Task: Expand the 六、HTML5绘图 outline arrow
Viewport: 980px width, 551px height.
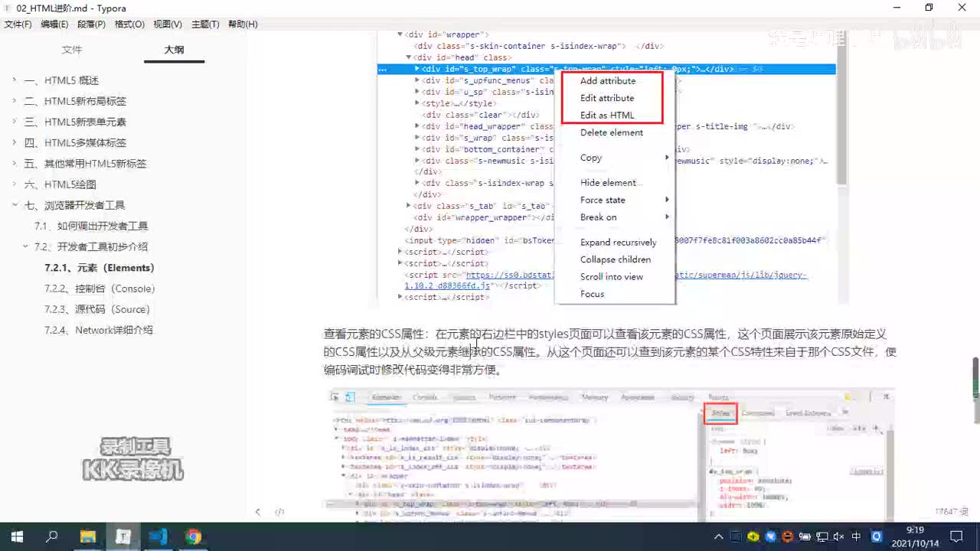Action: (x=15, y=184)
